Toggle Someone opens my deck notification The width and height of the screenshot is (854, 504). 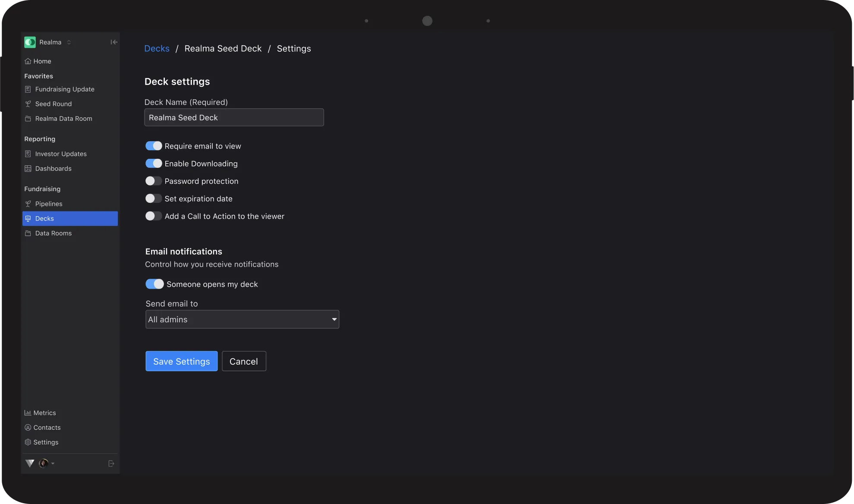point(154,284)
